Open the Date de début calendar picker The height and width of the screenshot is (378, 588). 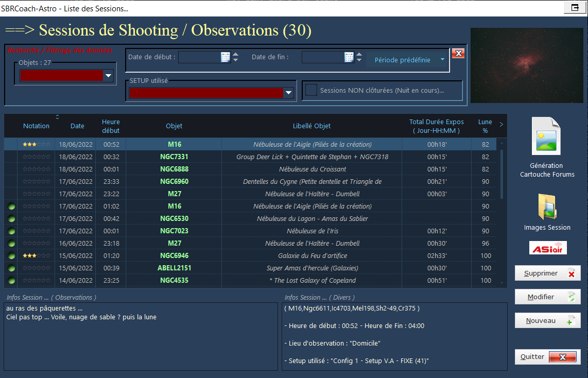pos(226,57)
